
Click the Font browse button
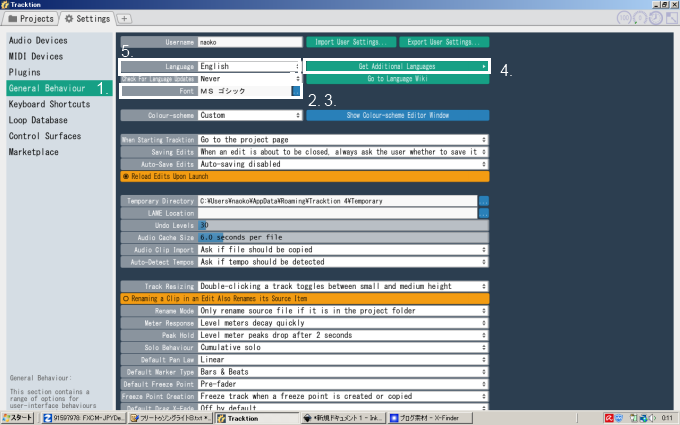coord(295,91)
